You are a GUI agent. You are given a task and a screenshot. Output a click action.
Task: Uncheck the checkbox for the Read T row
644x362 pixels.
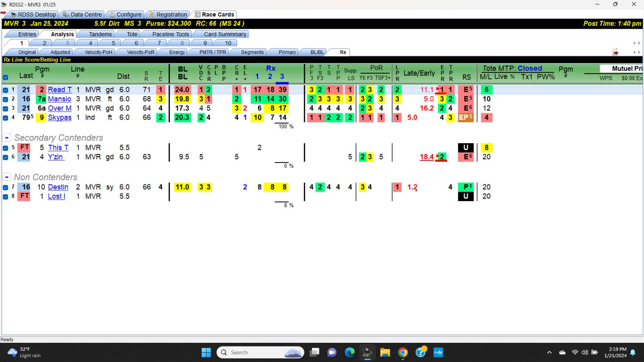(6, 90)
